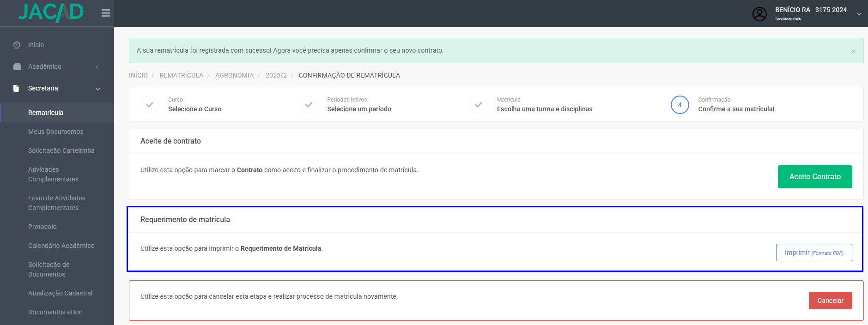
Task: Go to Início in sidebar
Action: (36, 45)
